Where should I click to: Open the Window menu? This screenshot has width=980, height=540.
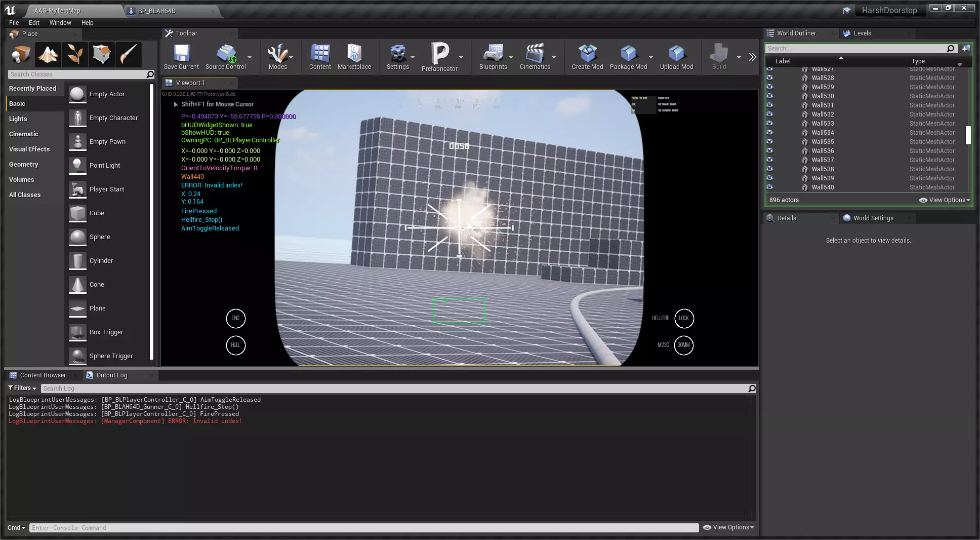(x=60, y=23)
